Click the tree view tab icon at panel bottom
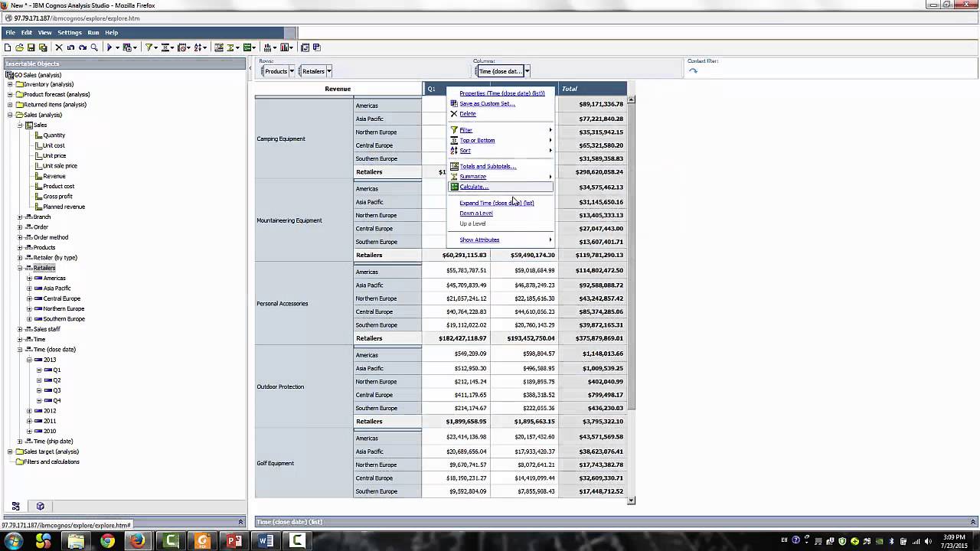Viewport: 980px width, 551px height. [15, 506]
